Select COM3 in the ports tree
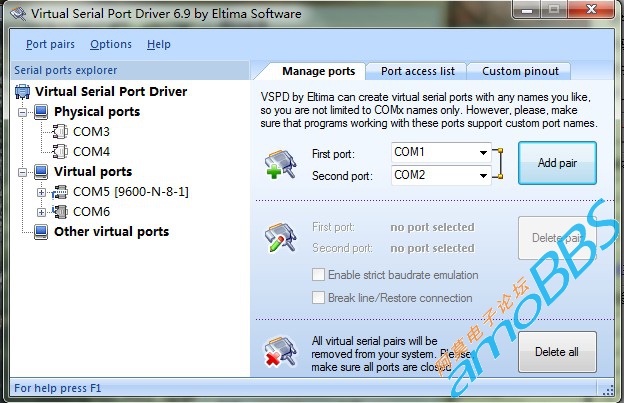624x403 pixels. click(x=91, y=132)
